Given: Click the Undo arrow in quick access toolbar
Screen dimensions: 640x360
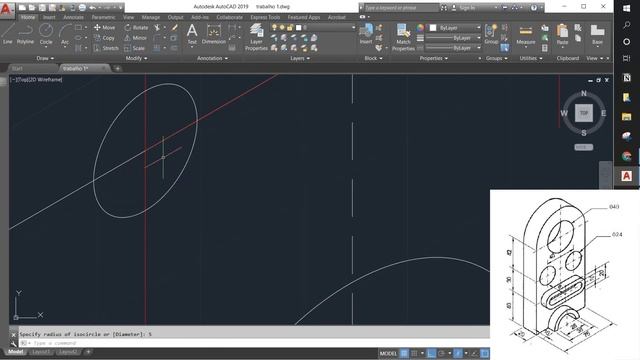Looking at the screenshot, I should pos(93,7).
